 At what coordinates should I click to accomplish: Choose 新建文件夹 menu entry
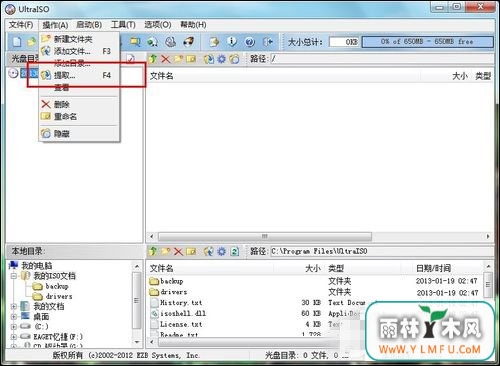tap(79, 39)
